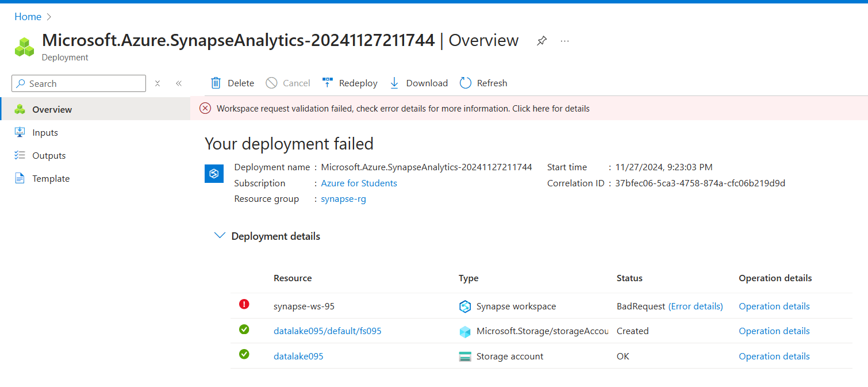
Task: Click the disabled Cancel toolbar button
Action: pyautogui.click(x=288, y=83)
